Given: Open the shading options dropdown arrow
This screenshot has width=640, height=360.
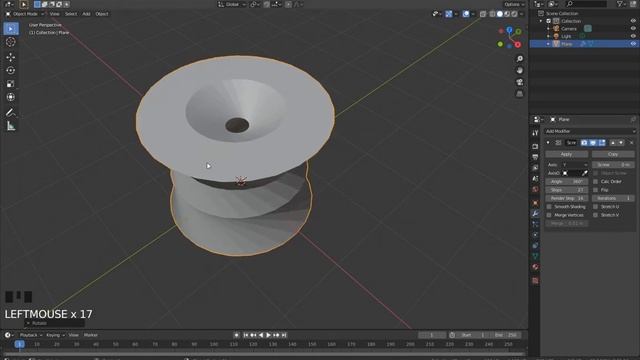Looking at the screenshot, I should click(x=522, y=14).
